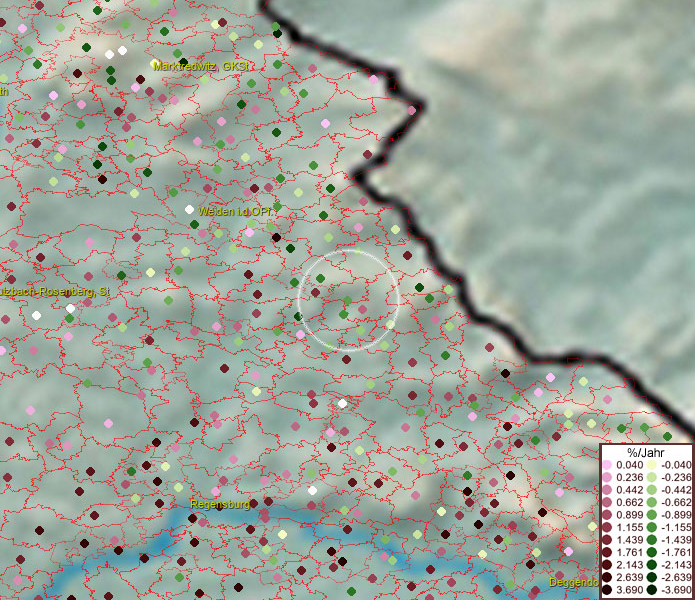
Task: Click the Deggendorf label beside the legend
Action: point(573,582)
